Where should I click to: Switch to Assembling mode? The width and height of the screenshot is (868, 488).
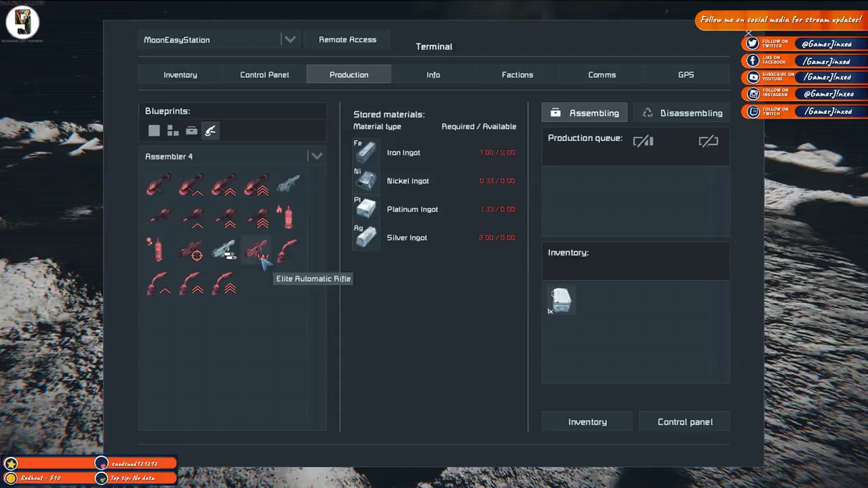coord(585,113)
